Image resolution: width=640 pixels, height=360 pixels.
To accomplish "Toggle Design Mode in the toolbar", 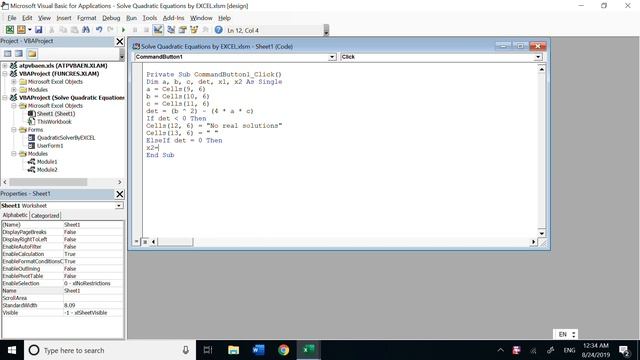I will click(158, 30).
